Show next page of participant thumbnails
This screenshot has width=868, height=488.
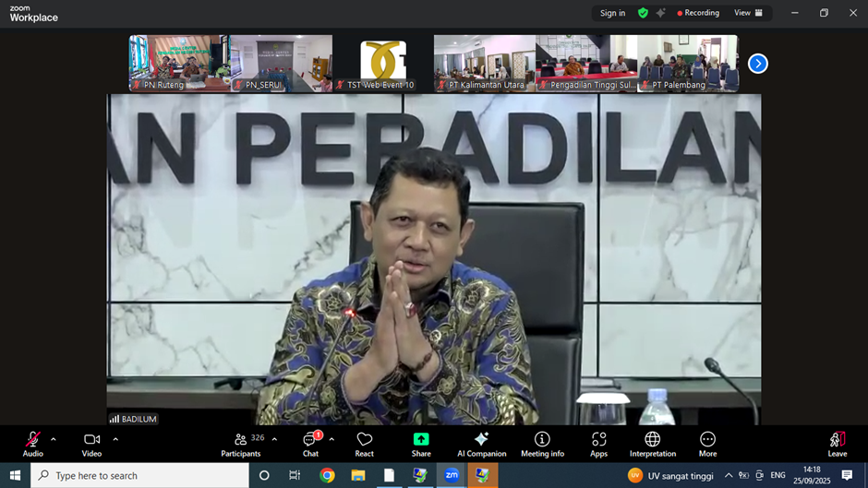pyautogui.click(x=758, y=64)
